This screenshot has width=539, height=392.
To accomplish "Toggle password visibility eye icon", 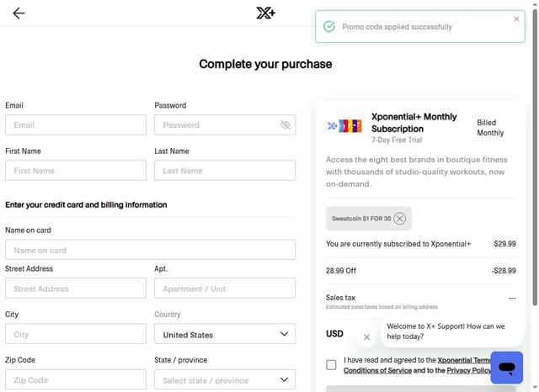I will coord(286,125).
